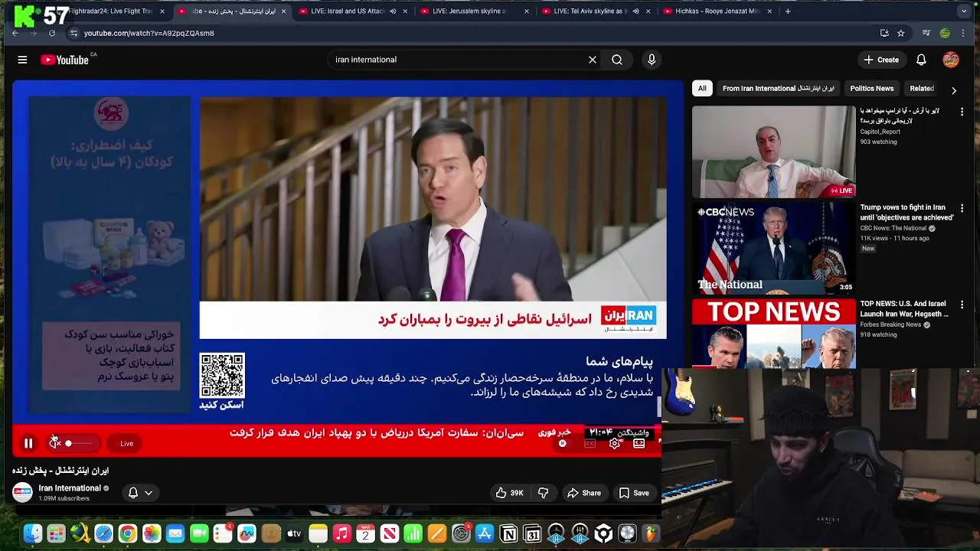This screenshot has height=551, width=980.
Task: Open a new browser tab
Action: tap(788, 11)
